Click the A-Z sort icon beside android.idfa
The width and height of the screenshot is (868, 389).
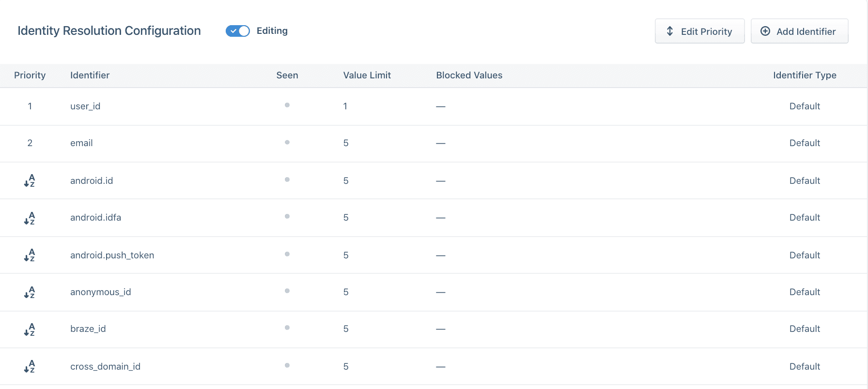[x=30, y=218]
